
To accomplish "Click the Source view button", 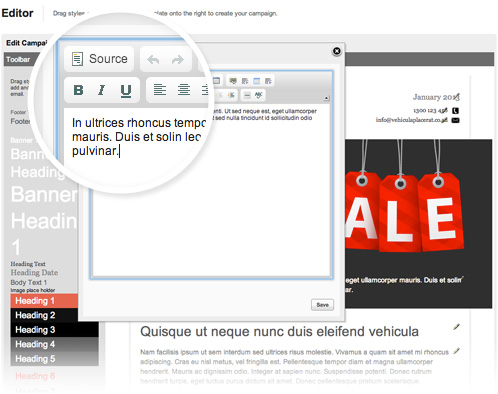I will tap(99, 59).
